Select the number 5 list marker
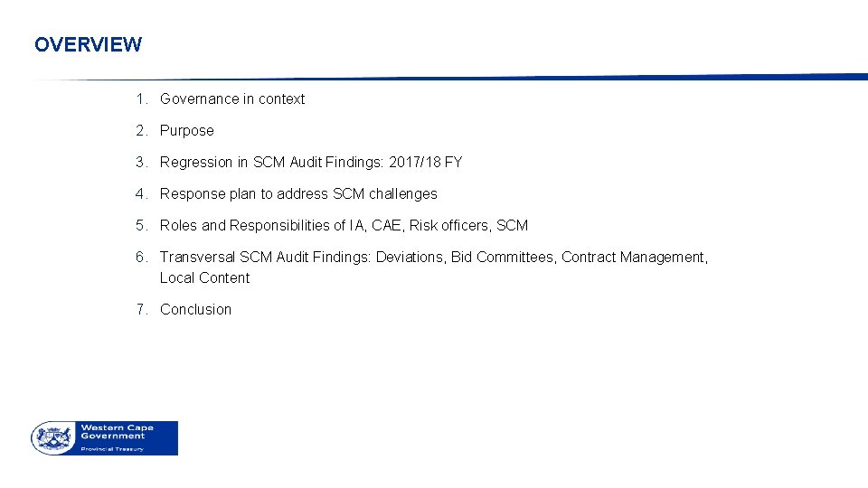This screenshot has width=868, height=488. pos(142,225)
